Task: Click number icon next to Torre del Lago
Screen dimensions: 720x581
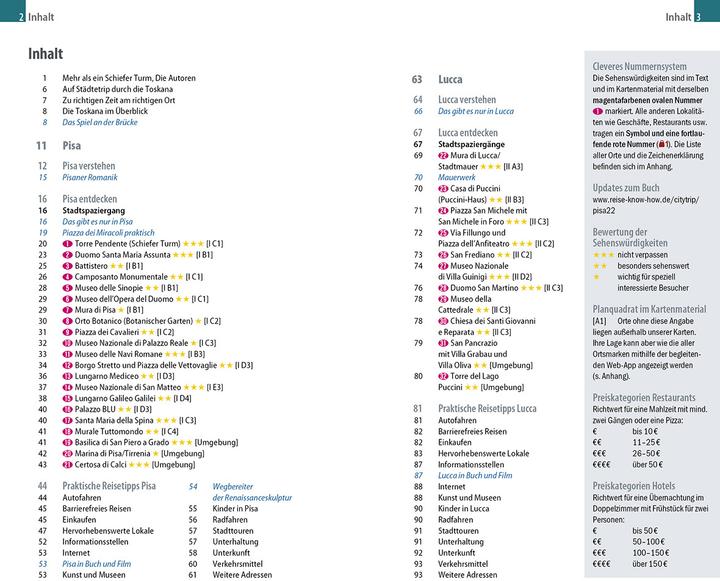Action: coord(443,376)
